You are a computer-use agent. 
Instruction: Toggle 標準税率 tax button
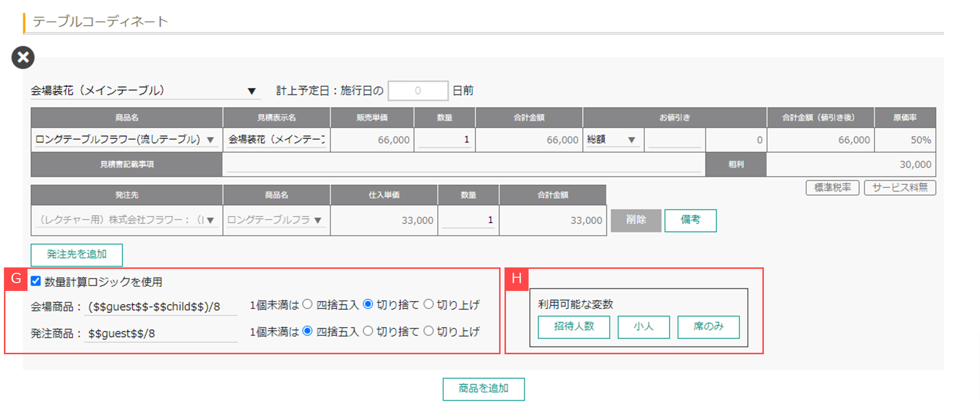click(832, 187)
